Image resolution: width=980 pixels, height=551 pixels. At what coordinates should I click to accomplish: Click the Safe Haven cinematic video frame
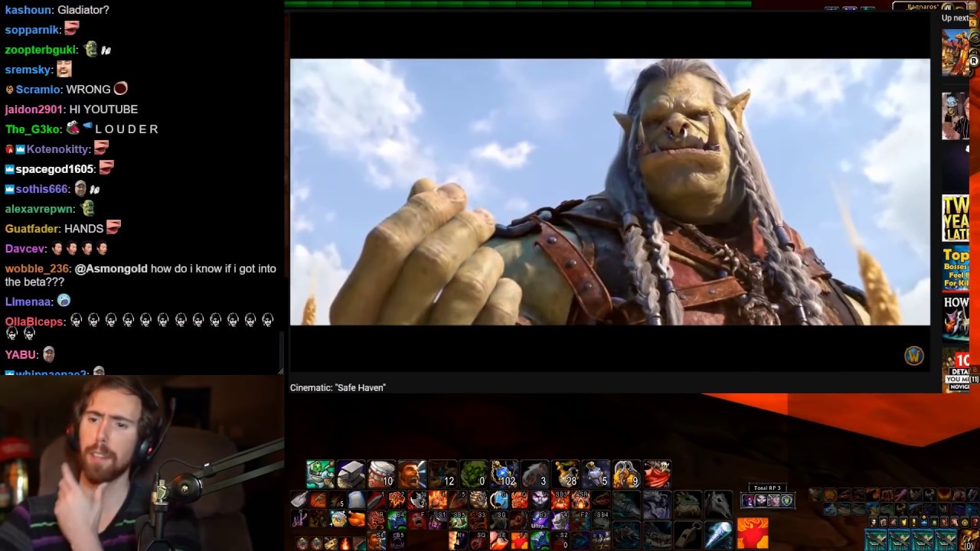(610, 192)
